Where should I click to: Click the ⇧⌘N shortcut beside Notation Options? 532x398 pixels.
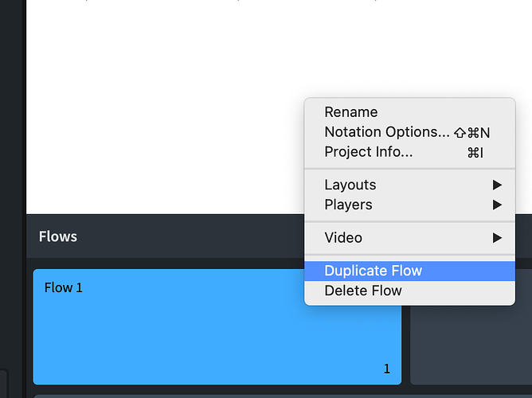pos(471,132)
